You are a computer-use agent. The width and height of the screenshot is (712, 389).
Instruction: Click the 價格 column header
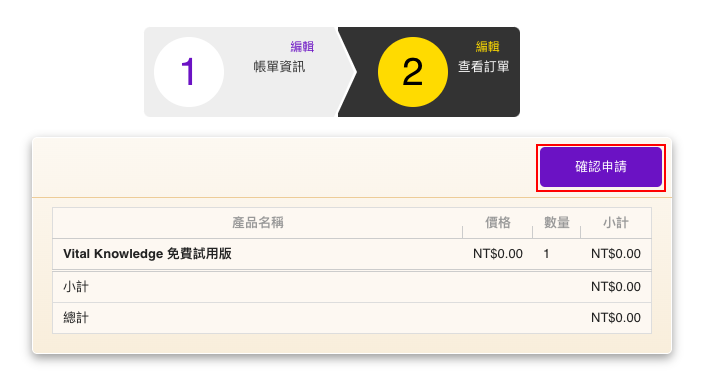coord(498,222)
